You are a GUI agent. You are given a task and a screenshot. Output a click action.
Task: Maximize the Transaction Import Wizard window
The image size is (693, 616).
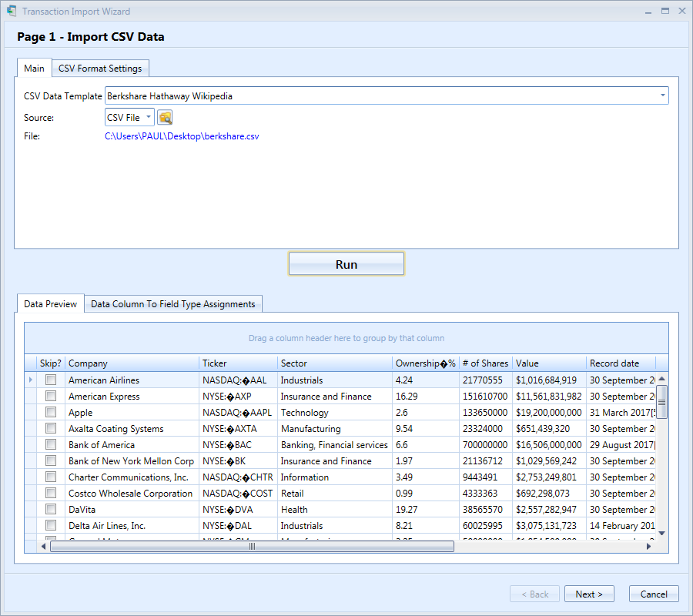665,11
